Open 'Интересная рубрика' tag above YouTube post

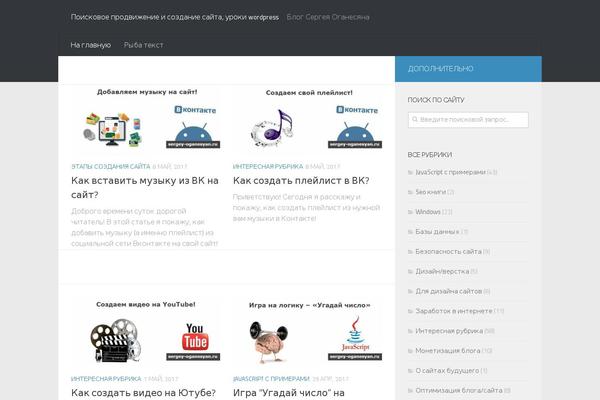tap(106, 379)
